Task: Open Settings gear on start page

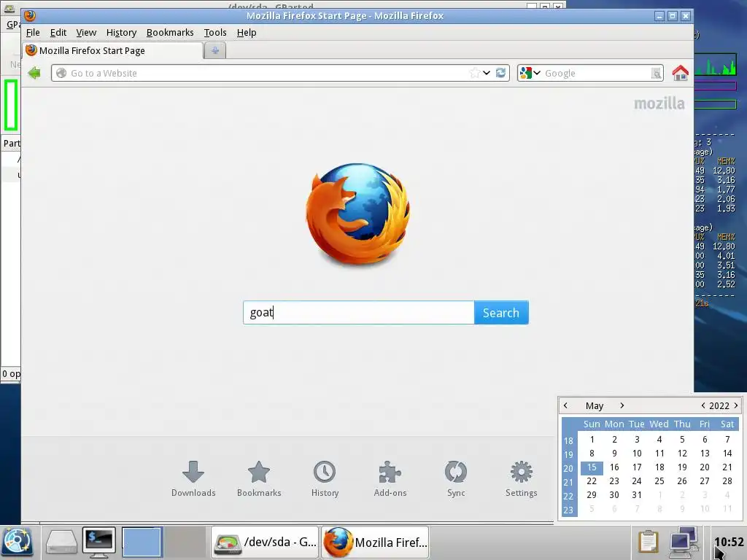Action: (521, 478)
